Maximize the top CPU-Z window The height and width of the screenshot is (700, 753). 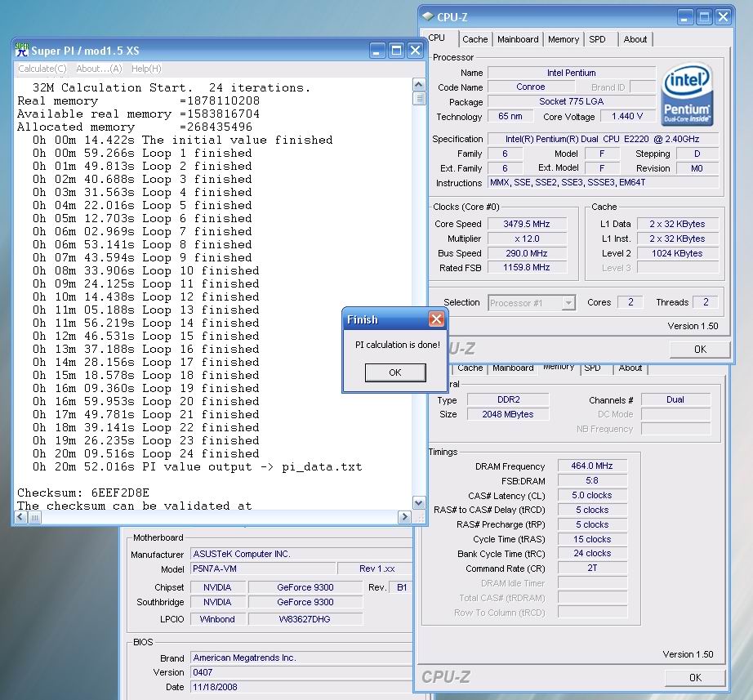coord(704,17)
